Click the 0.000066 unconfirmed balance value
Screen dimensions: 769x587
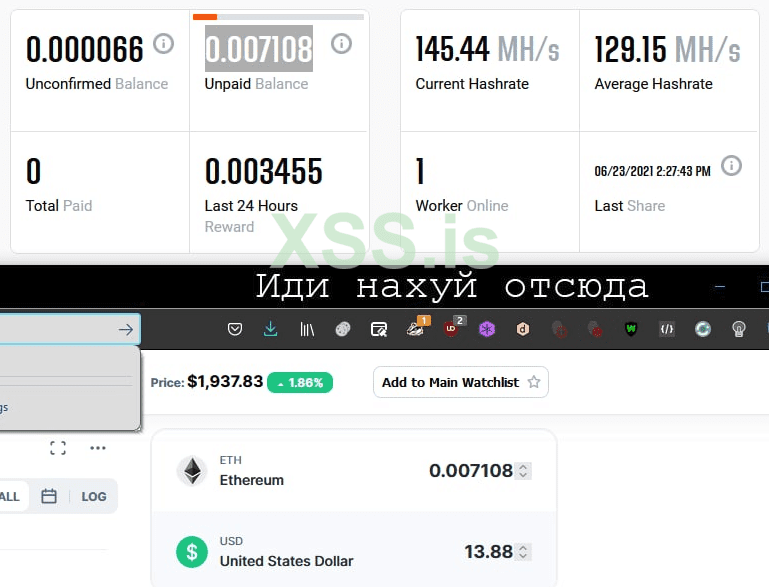point(84,50)
